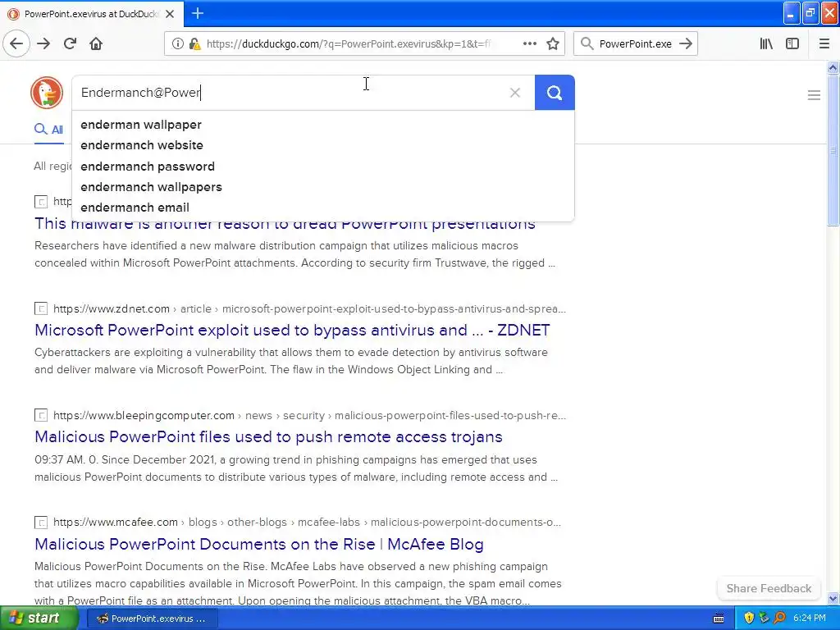Click the magnifier in the Firefox search box
Viewport: 840px width, 630px height.
click(587, 43)
